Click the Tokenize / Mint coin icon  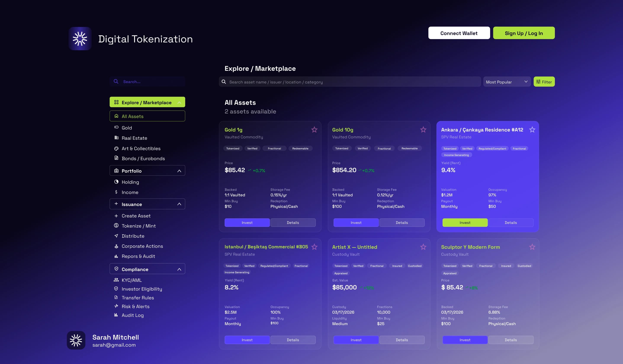(x=116, y=225)
